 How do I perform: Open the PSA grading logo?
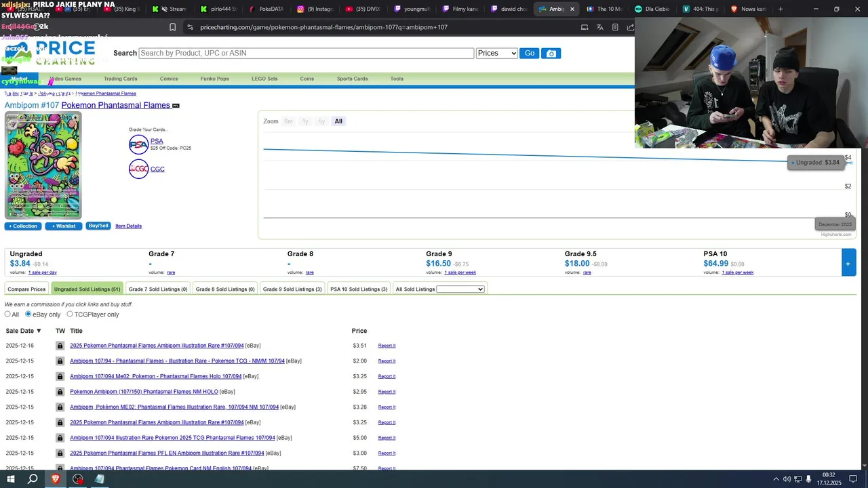click(138, 144)
